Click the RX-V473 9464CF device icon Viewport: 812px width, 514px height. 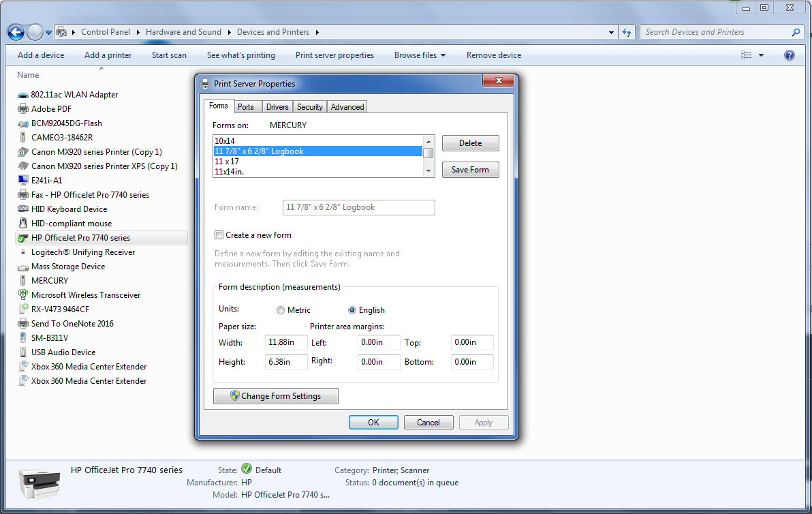tap(22, 309)
